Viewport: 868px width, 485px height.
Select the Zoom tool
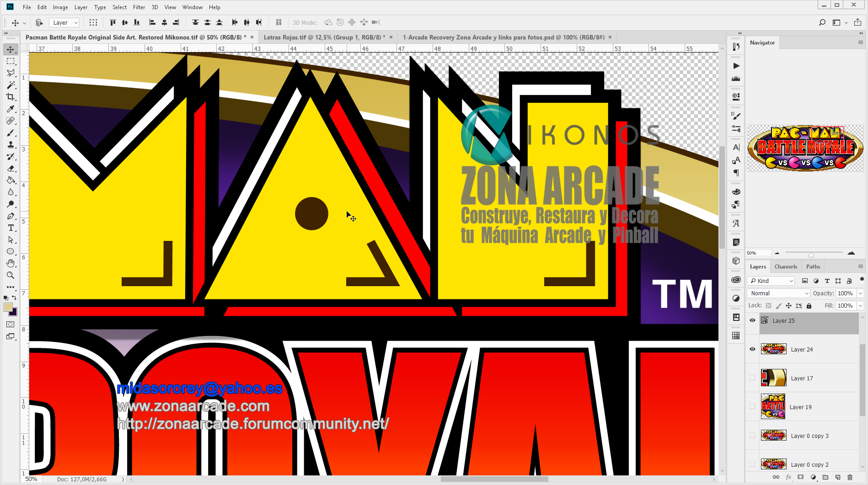tap(11, 275)
